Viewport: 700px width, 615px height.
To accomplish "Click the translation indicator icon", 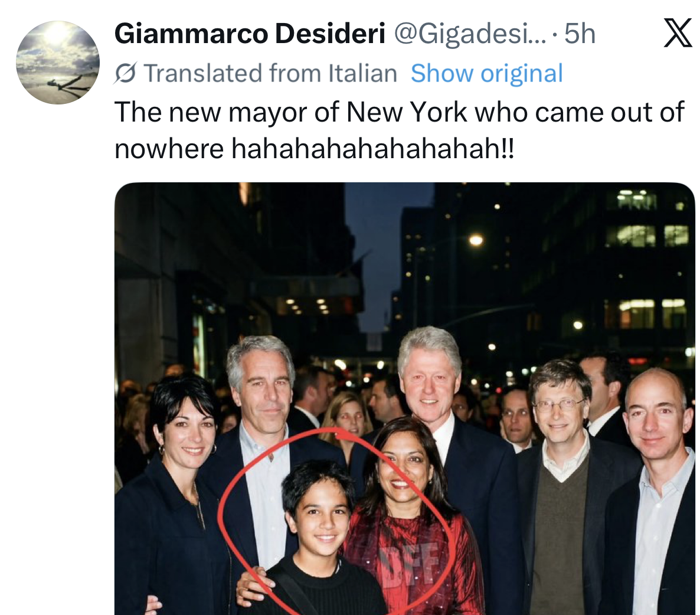I will point(126,74).
